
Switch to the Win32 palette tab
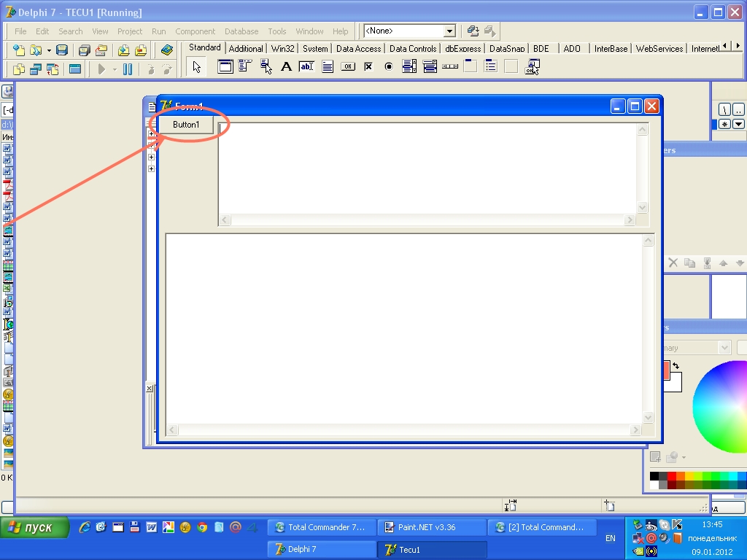tap(282, 49)
